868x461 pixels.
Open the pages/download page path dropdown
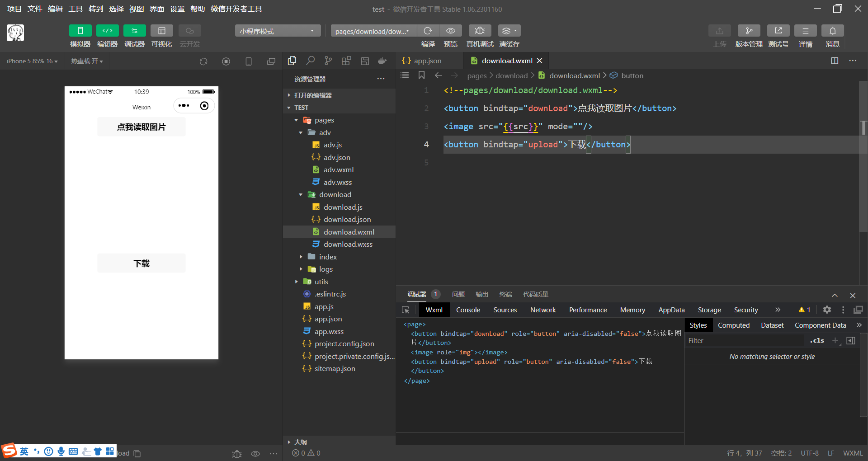[373, 31]
